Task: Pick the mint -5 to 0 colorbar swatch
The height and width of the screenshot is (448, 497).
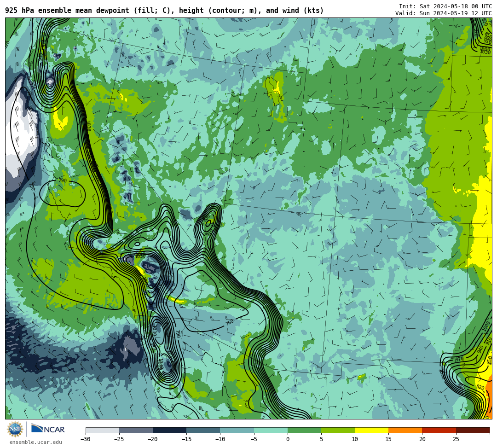Action: tap(271, 430)
